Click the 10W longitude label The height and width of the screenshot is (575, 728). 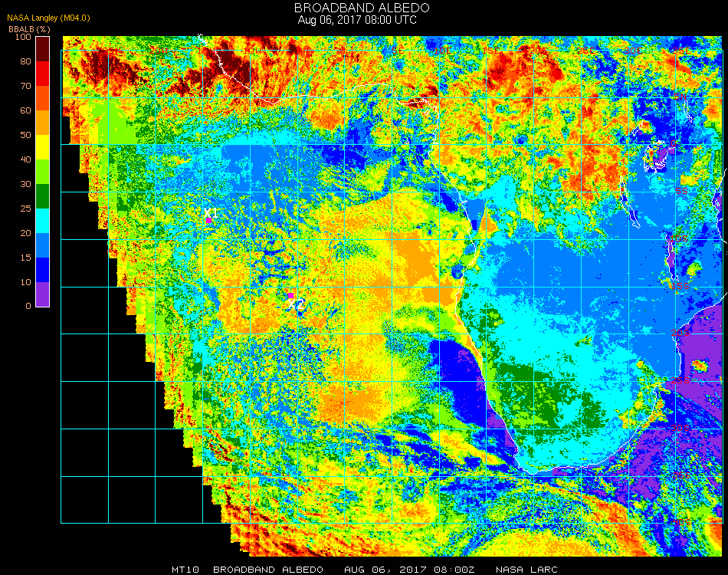pos(253,51)
